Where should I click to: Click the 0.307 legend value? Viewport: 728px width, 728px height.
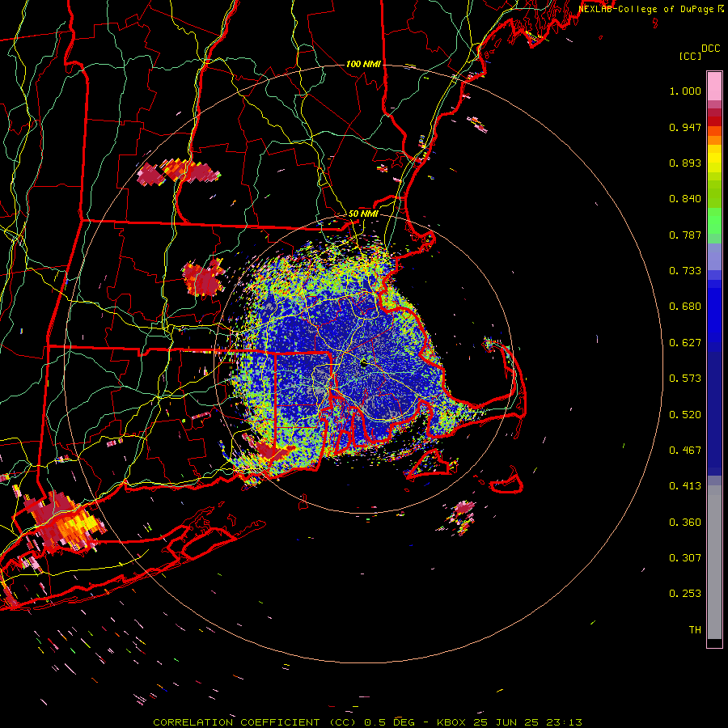click(x=685, y=558)
